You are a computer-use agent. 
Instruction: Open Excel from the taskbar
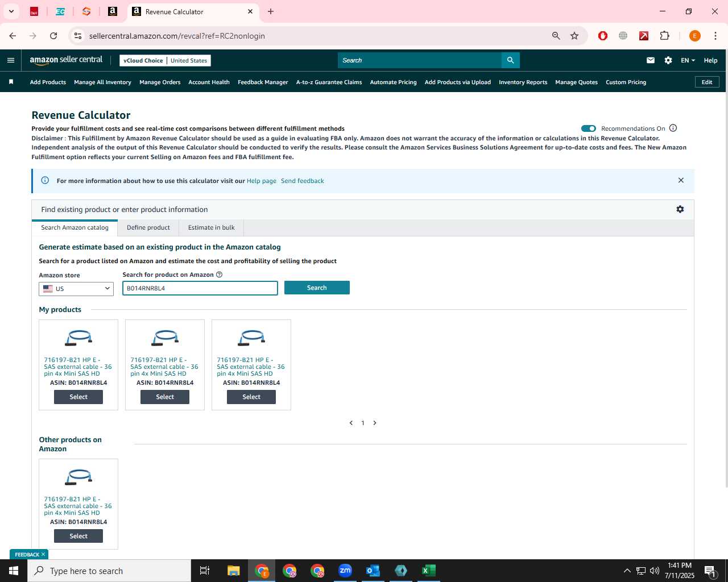pyautogui.click(x=428, y=571)
